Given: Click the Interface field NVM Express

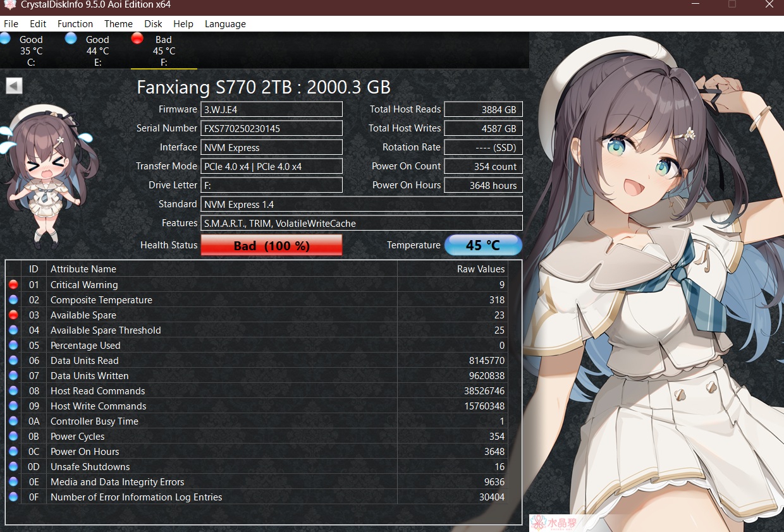Looking at the screenshot, I should (x=271, y=147).
